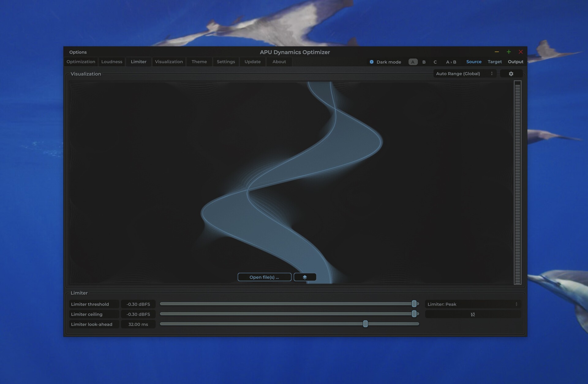Click the Limiter threshold slider handle

(x=414, y=304)
